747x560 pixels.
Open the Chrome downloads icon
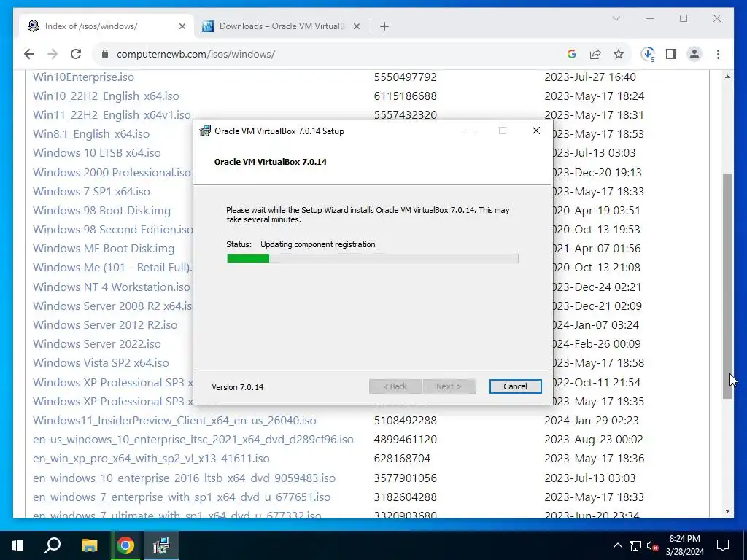(x=648, y=54)
